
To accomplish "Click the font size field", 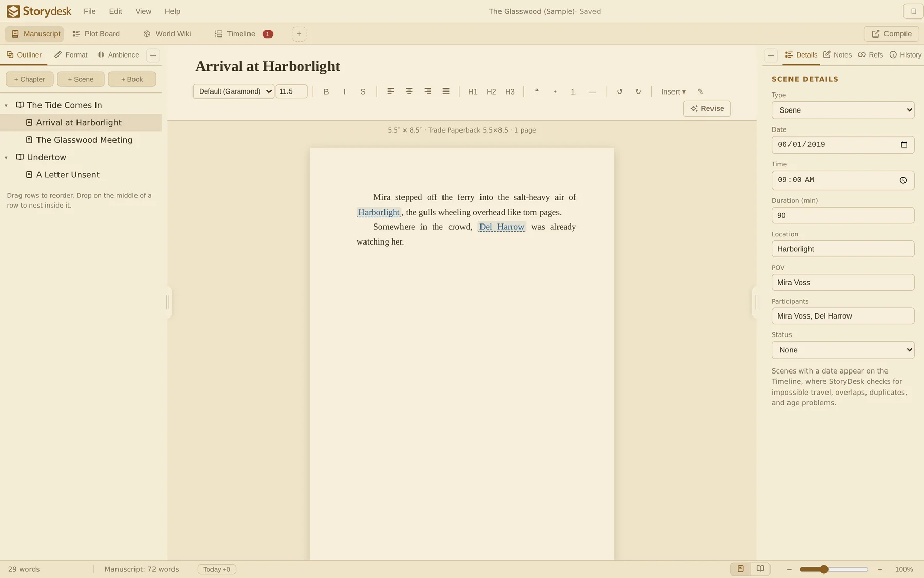I will [292, 91].
